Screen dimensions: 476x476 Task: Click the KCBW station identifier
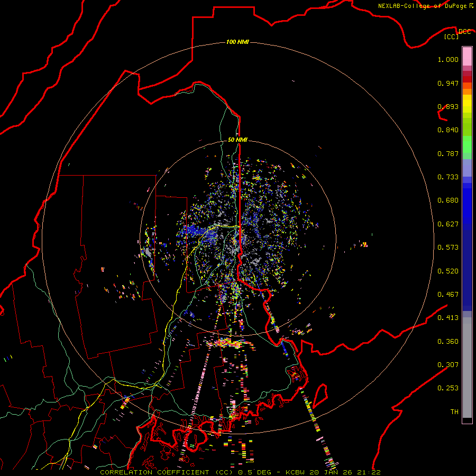pos(295,472)
